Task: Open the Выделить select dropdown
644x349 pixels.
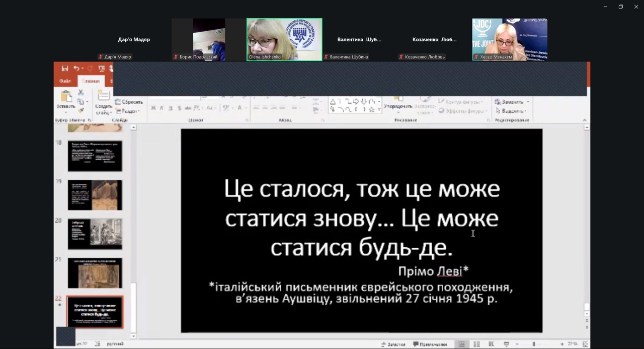Action: pyautogui.click(x=511, y=111)
